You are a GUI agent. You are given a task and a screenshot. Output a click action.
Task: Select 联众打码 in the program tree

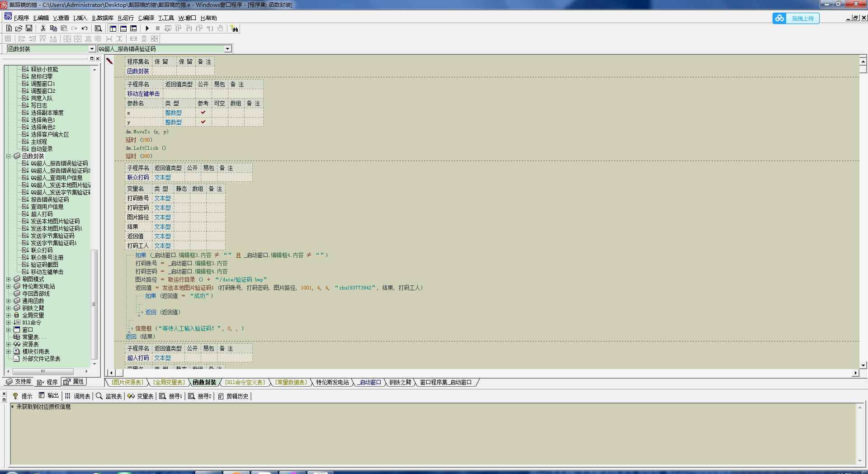pos(42,250)
